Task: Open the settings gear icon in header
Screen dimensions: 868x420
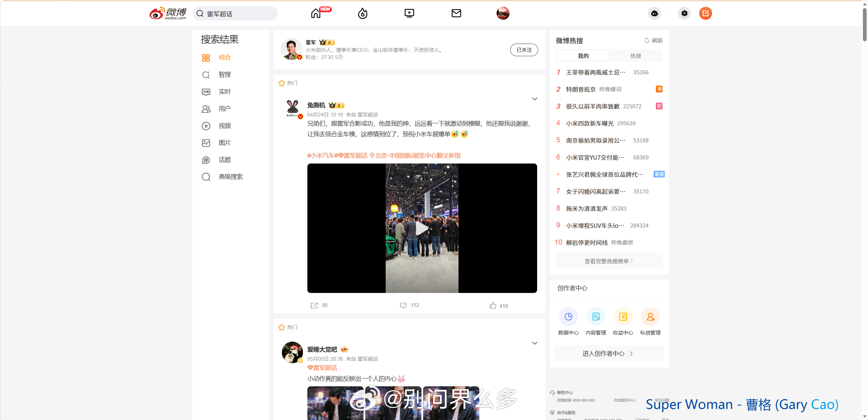Action: pos(684,13)
